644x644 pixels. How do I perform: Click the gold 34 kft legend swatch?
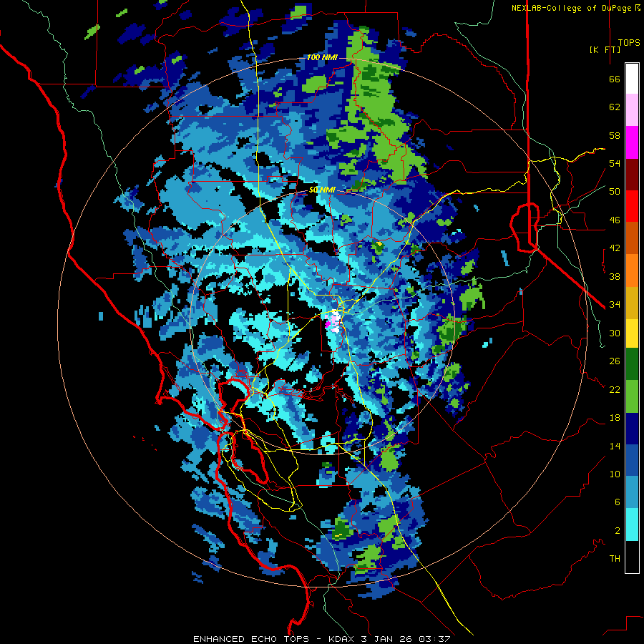coord(632,303)
